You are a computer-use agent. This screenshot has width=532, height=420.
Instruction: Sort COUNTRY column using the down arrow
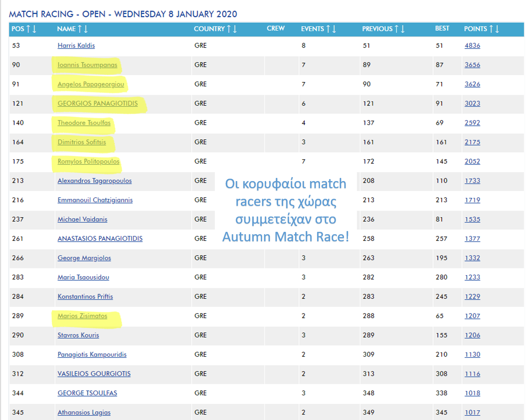235,29
